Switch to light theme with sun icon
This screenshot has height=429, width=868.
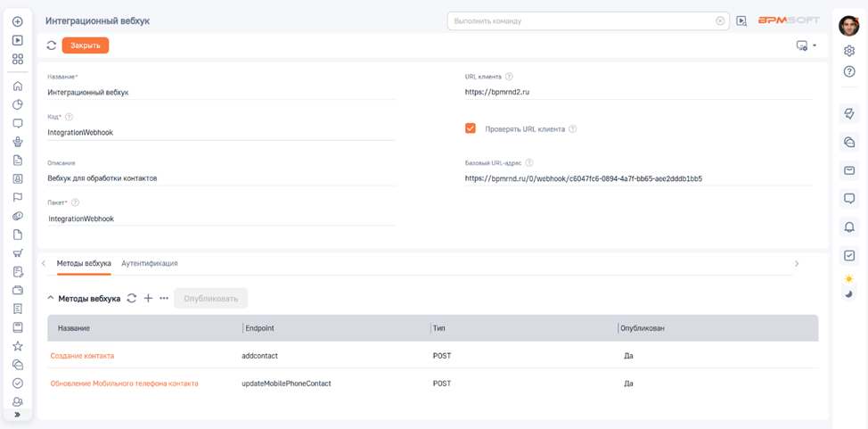pos(848,279)
